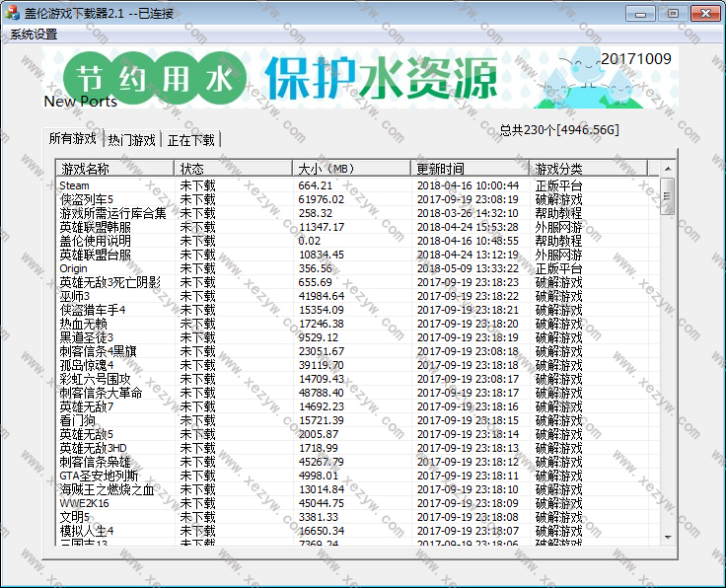Open the 正在下载 tab
This screenshot has height=588, width=726.
tap(191, 140)
